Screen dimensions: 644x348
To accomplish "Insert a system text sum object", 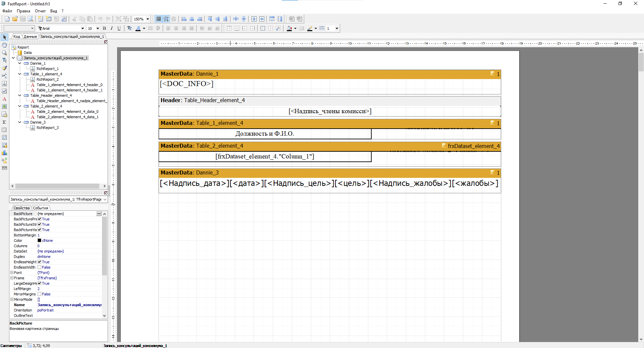I will (x=4, y=122).
